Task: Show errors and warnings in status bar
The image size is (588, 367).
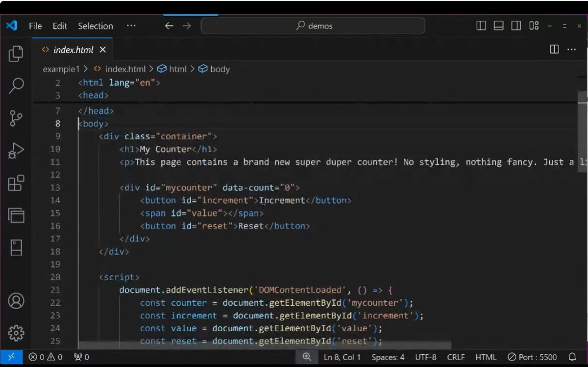Action: pos(46,357)
